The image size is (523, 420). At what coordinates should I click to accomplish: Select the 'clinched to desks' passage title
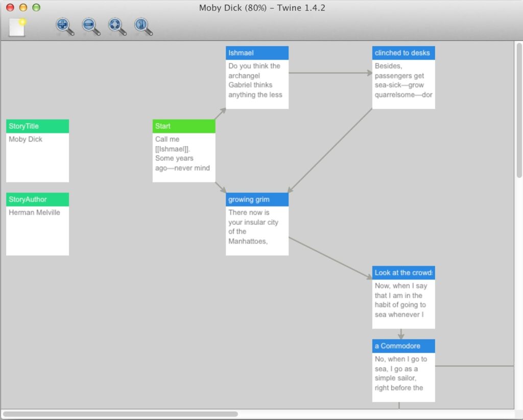(x=403, y=53)
